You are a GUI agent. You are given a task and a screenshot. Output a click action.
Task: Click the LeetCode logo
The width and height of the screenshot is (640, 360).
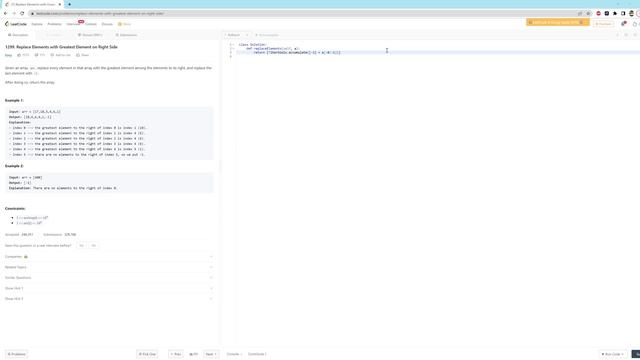pos(16,24)
